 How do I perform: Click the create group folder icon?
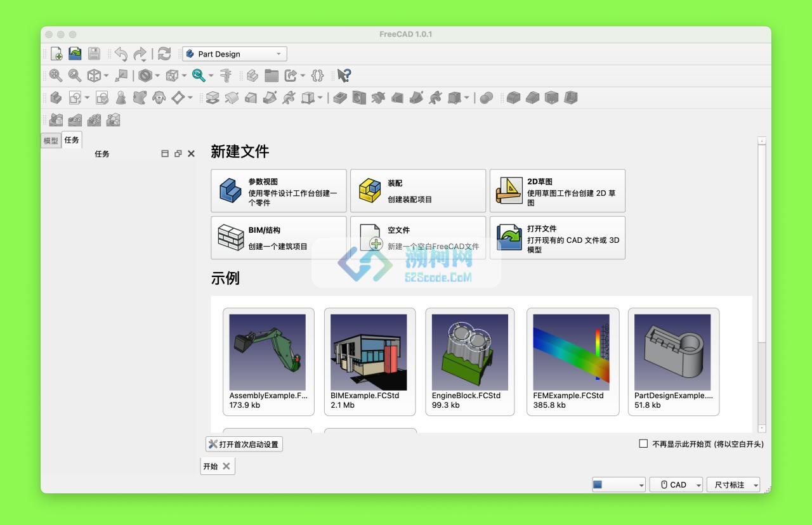pos(272,75)
